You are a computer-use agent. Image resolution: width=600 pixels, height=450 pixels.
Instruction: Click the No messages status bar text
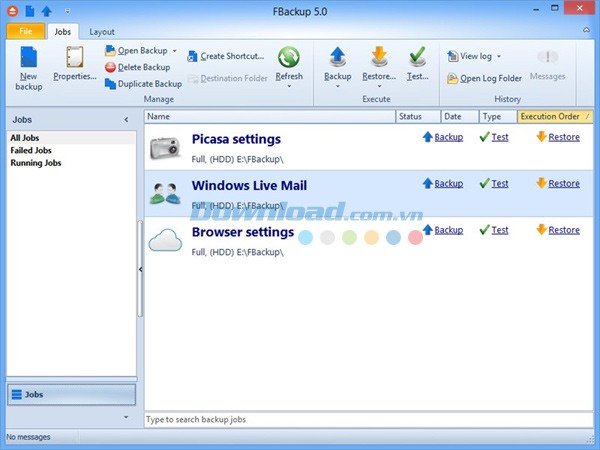(29, 437)
